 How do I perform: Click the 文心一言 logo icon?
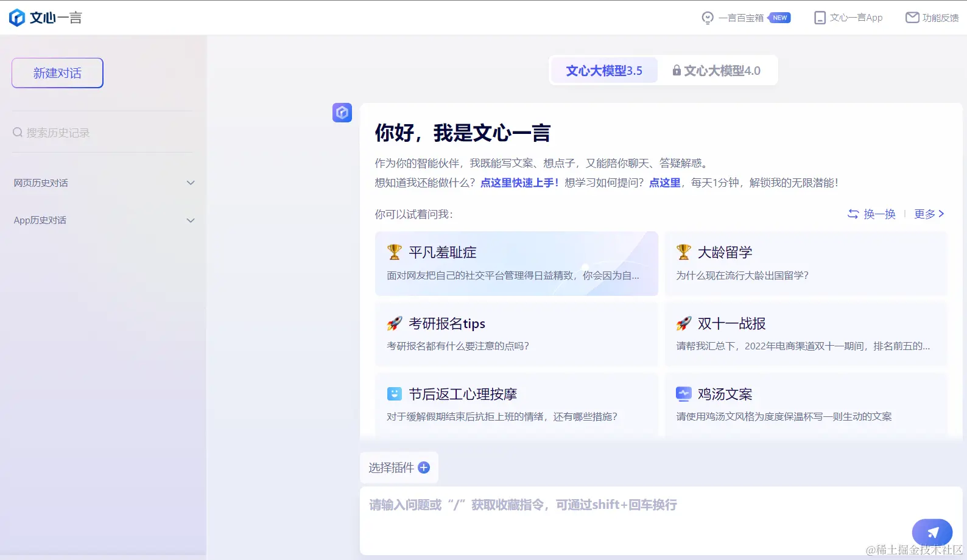(x=17, y=18)
